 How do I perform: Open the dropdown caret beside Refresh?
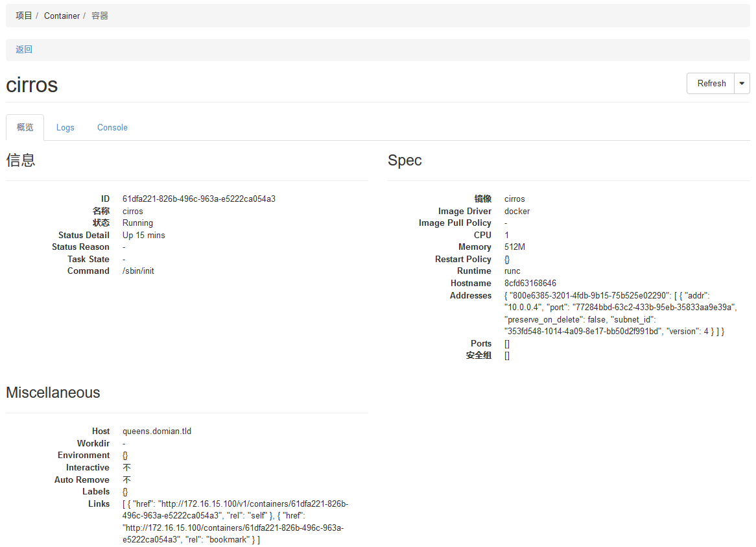click(x=742, y=83)
